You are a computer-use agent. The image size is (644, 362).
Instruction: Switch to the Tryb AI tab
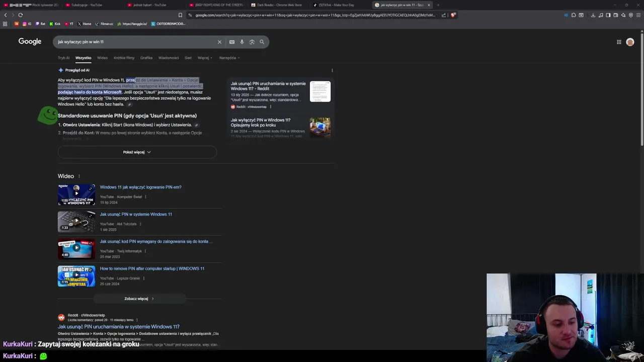click(x=63, y=58)
